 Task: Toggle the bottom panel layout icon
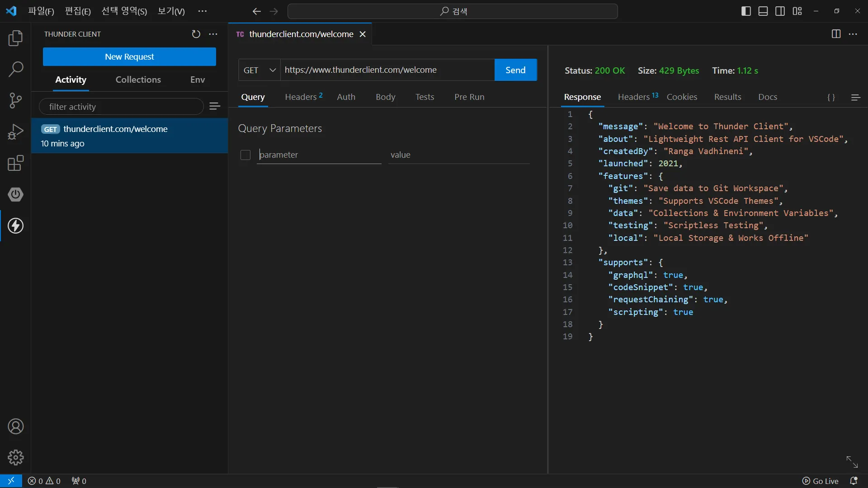click(763, 11)
